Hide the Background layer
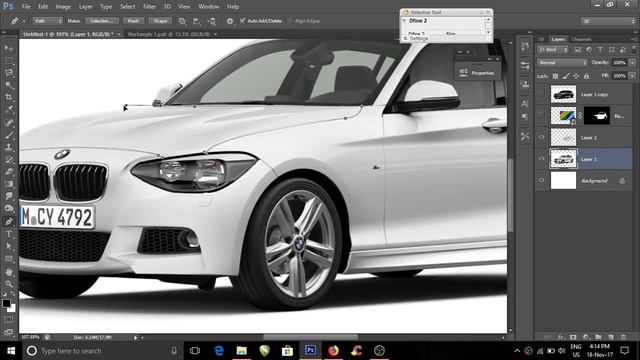This screenshot has width=640, height=360. (x=542, y=180)
